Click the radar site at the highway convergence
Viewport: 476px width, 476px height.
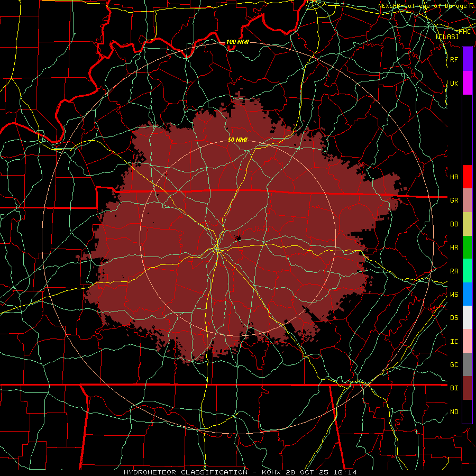(216, 250)
